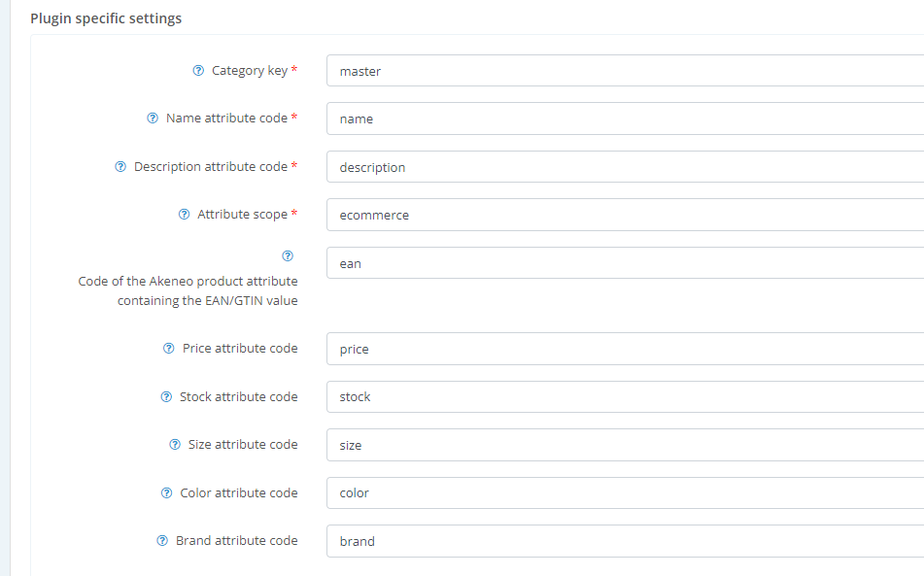Screen dimensions: 924x576
Task: Click the Brand attribute code text field
Action: (x=626, y=541)
